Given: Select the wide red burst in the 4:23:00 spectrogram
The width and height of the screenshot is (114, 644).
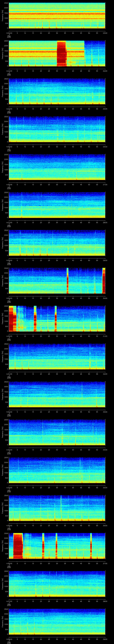Looking at the screenshot, I should pos(62,53).
